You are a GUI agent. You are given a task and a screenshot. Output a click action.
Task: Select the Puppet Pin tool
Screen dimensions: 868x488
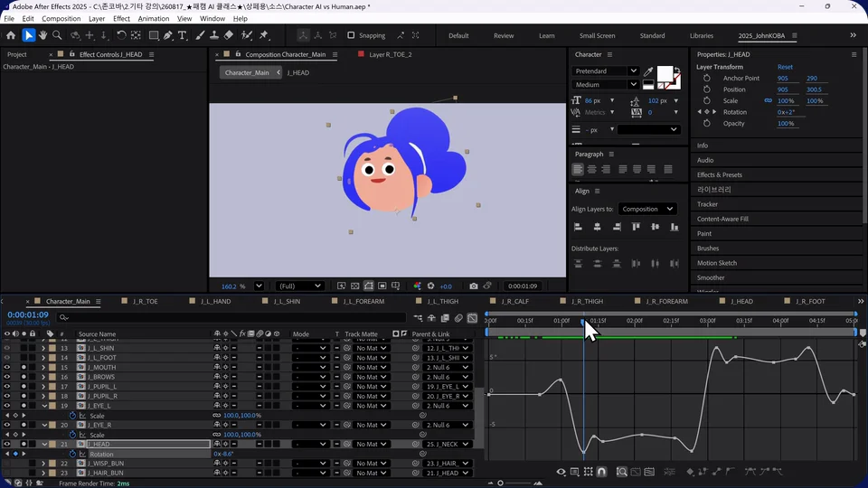tap(264, 35)
